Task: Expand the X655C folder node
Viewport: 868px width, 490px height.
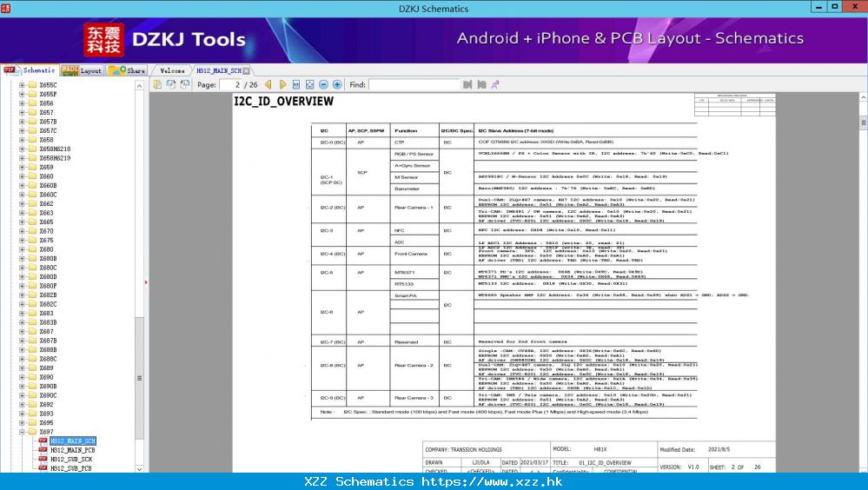Action: 22,85
